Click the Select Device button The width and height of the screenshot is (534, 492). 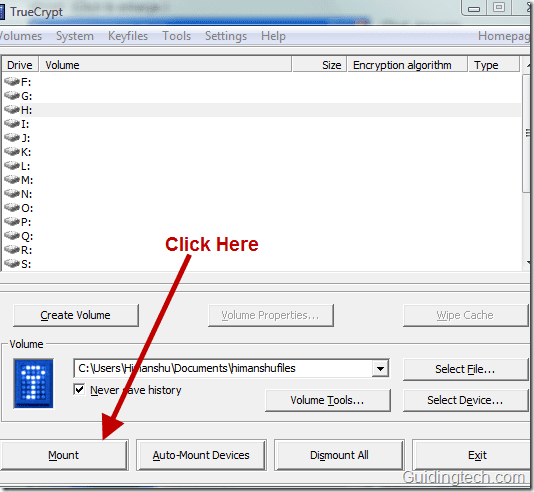(465, 400)
